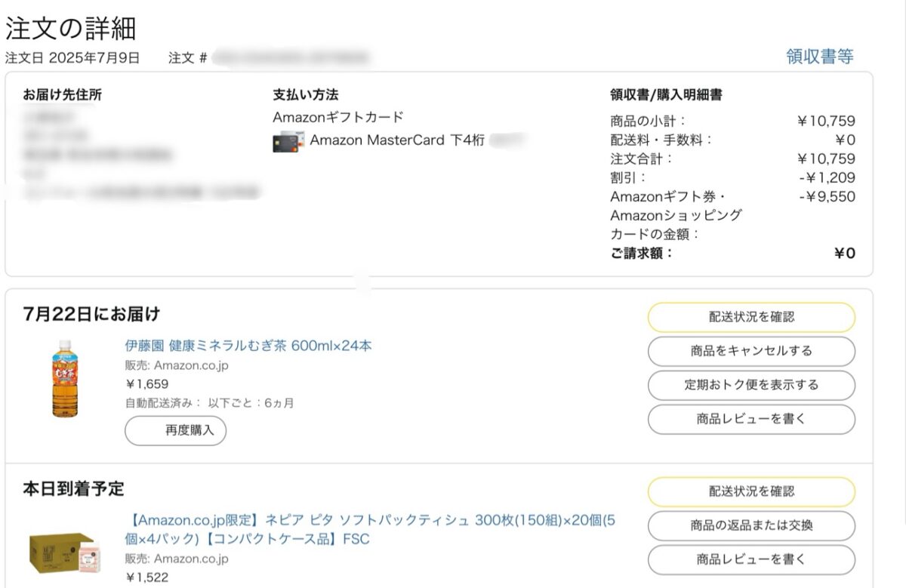
Task: Click the 7月22日にお届け delivery heading
Action: [x=92, y=314]
